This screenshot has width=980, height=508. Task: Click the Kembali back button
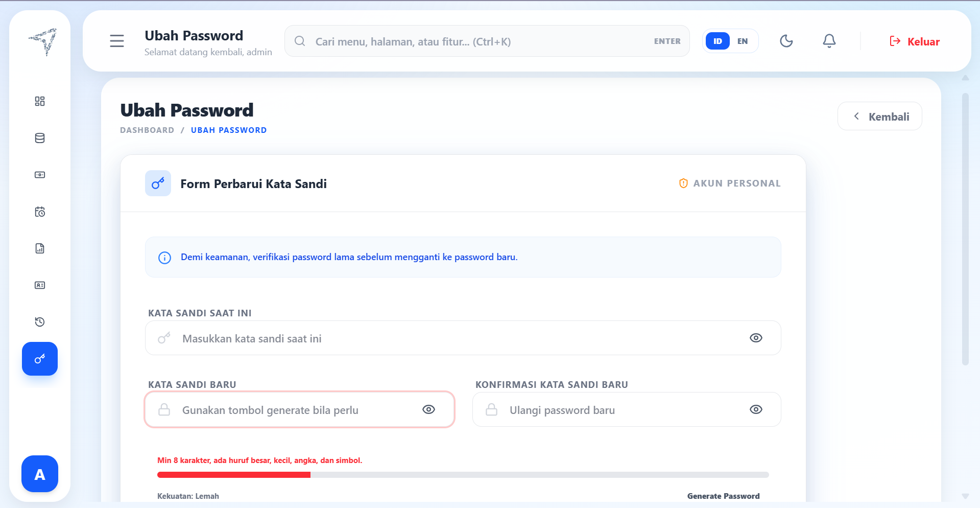880,117
